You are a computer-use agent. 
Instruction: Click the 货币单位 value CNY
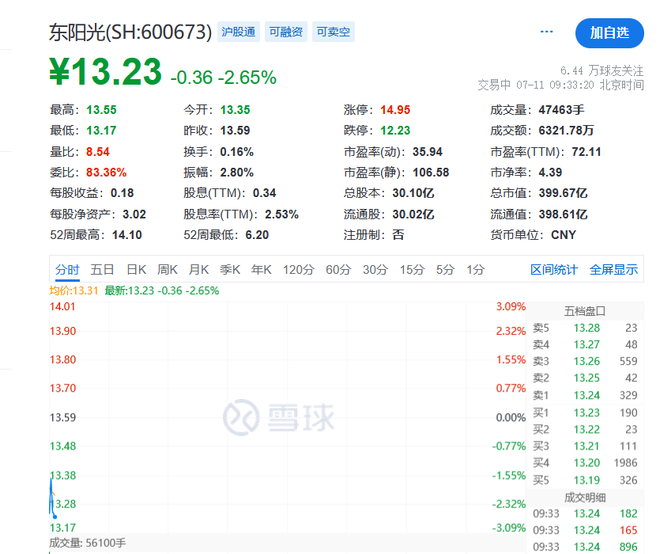pyautogui.click(x=564, y=235)
